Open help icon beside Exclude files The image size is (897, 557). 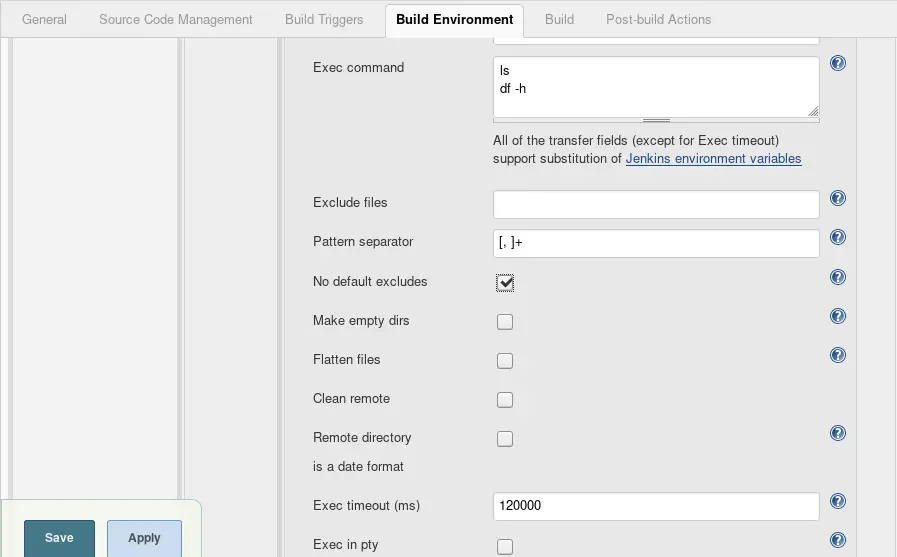point(838,198)
